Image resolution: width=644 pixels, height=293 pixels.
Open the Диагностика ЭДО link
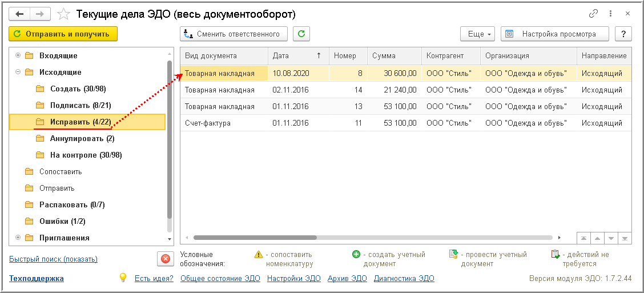click(x=404, y=279)
